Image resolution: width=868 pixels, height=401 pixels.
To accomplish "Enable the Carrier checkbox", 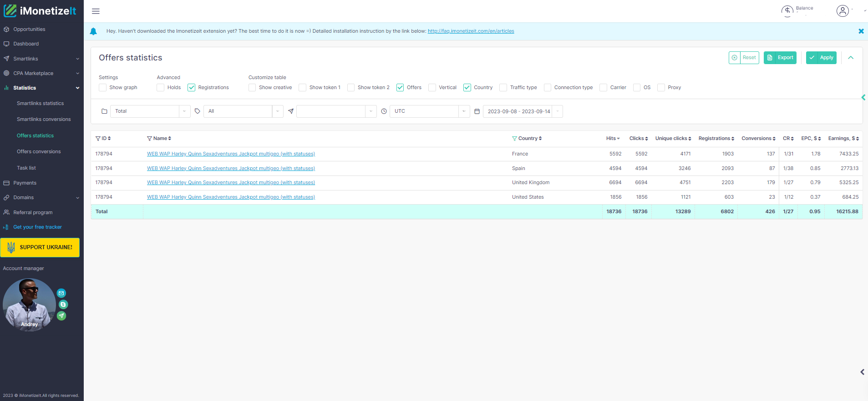I will tap(603, 88).
